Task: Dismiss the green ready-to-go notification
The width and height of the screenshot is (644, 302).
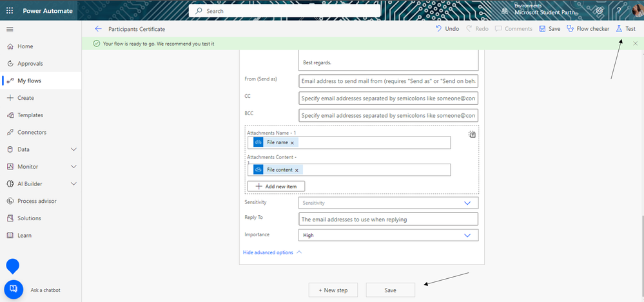Action: pos(635,43)
